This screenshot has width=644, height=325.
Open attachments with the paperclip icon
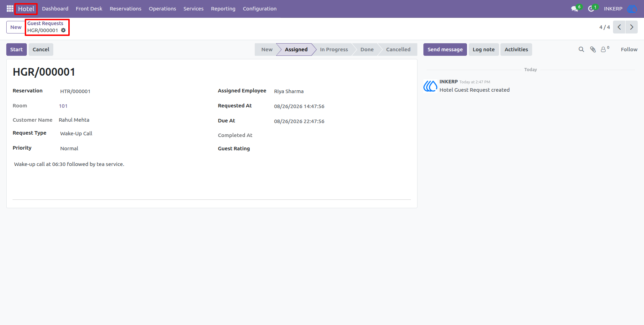593,50
